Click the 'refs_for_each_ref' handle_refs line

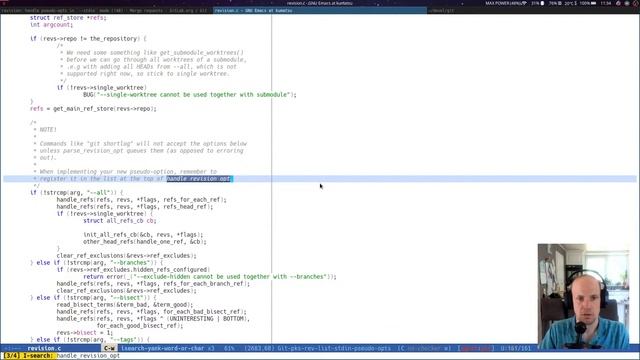[x=141, y=199]
